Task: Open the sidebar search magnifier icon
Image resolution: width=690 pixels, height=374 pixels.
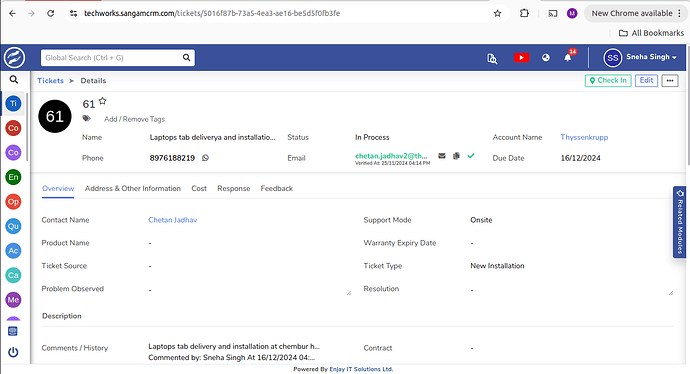Action: (14, 80)
